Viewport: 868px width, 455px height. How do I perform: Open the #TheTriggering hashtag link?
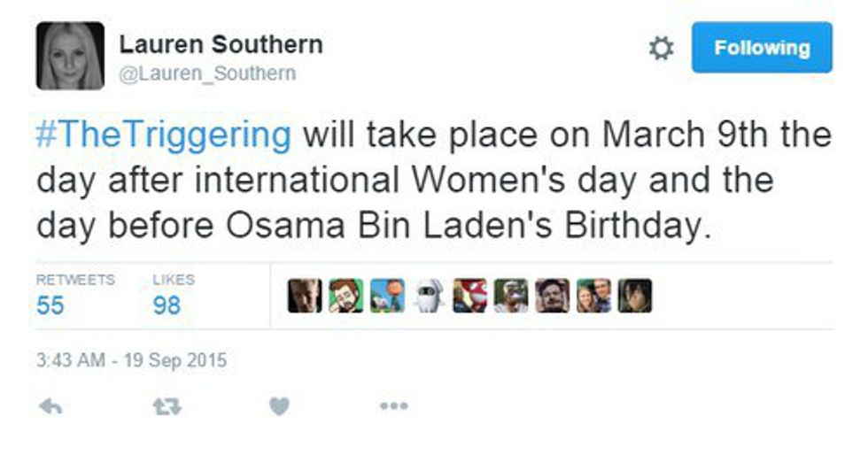164,136
